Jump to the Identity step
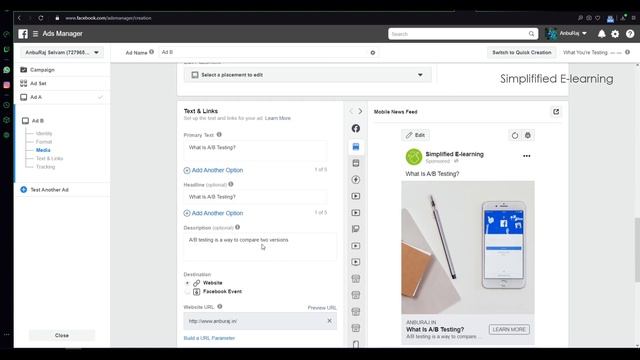 [44, 133]
